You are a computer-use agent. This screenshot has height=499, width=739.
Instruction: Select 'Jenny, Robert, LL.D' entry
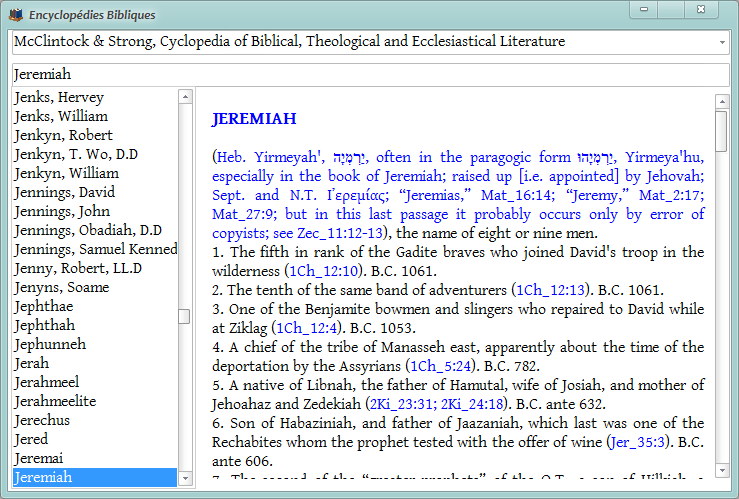click(95, 268)
